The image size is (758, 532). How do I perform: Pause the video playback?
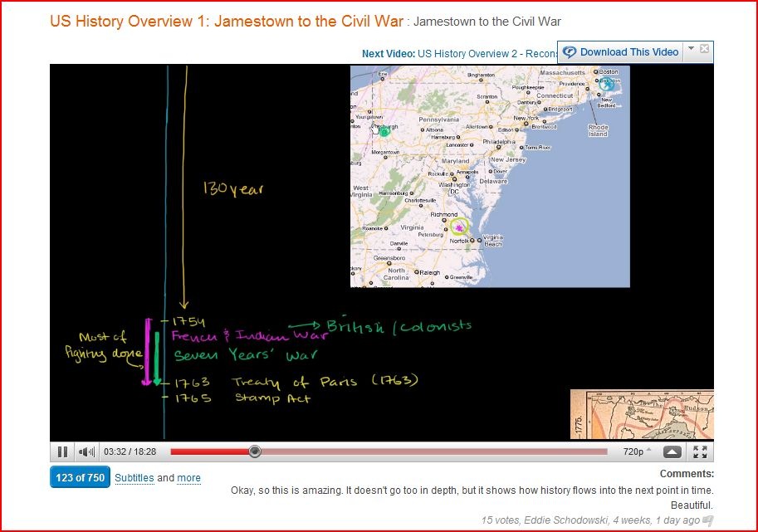(x=62, y=451)
